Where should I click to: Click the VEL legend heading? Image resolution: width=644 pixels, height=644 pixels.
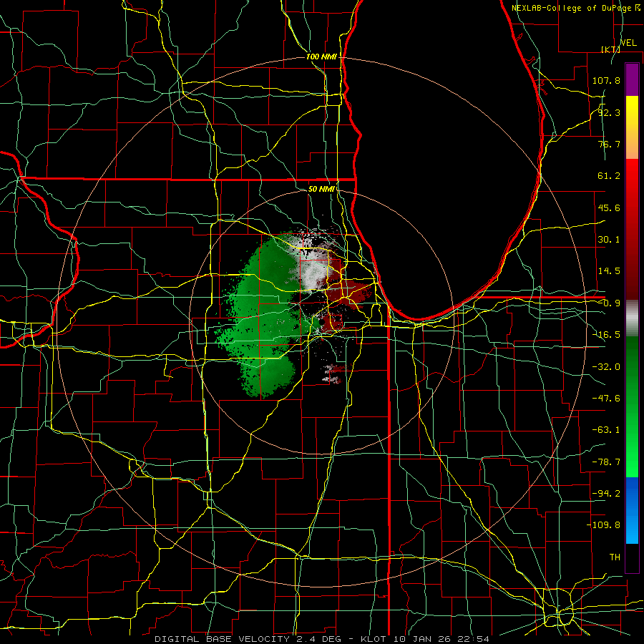[628, 43]
